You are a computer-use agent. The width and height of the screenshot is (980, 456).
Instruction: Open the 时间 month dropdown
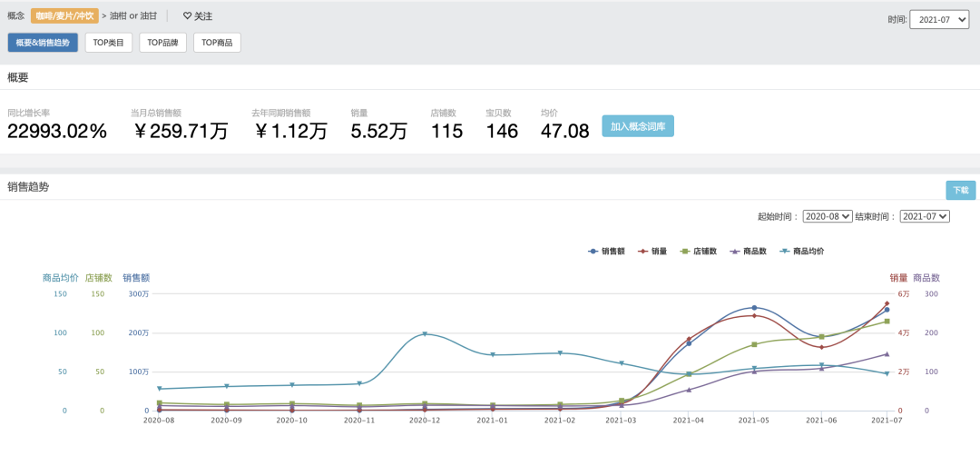[939, 19]
